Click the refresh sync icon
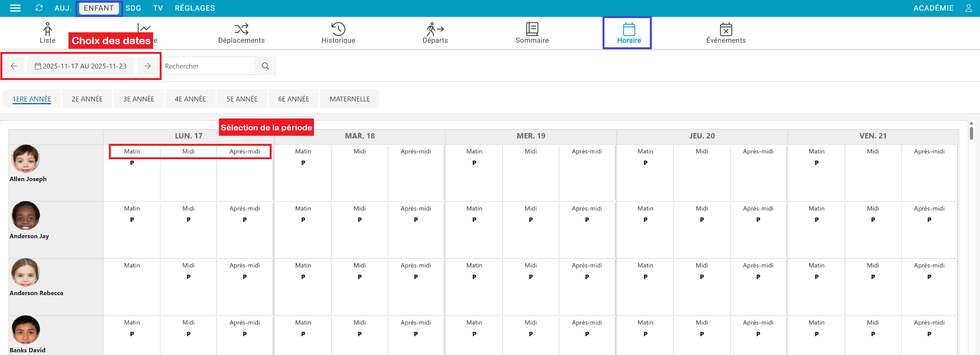 [39, 8]
